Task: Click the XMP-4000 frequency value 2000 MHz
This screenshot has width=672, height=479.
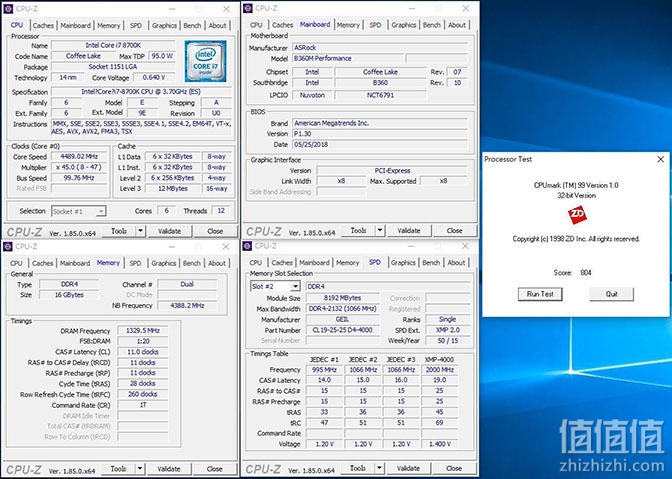Action: pyautogui.click(x=440, y=370)
